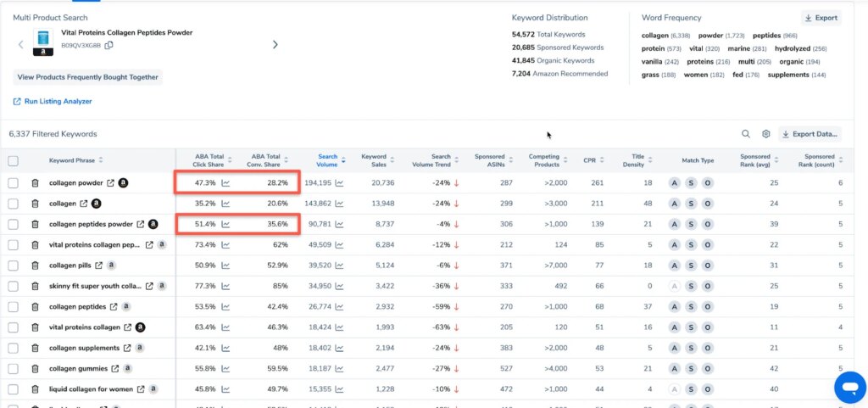Click product thumbnail of Vital Proteins

[43, 42]
